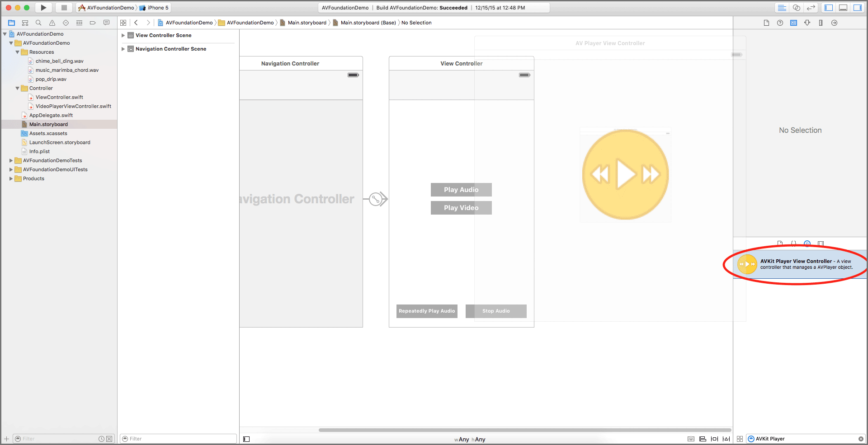The height and width of the screenshot is (445, 868).
Task: Show the File inspector
Action: coord(766,23)
